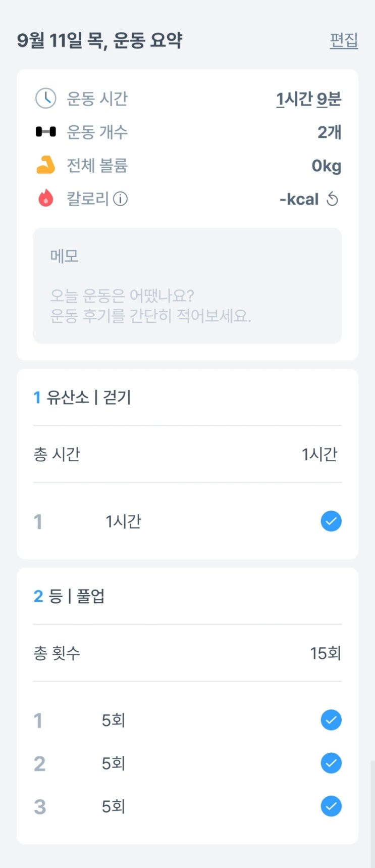Click the clock icon beside 운동 시간

click(45, 99)
